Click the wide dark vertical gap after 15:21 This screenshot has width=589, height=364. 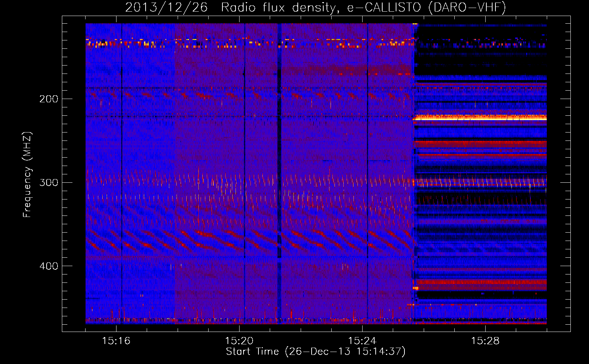[x=279, y=174]
